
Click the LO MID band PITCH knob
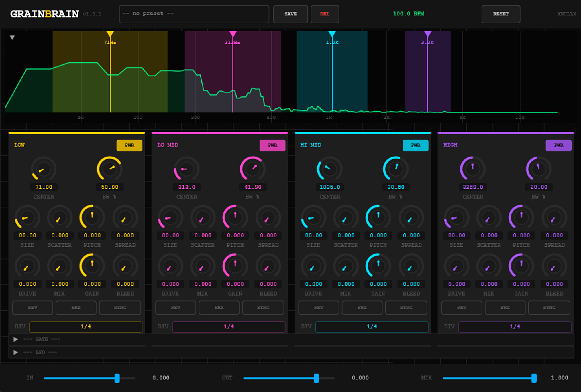pos(235,217)
